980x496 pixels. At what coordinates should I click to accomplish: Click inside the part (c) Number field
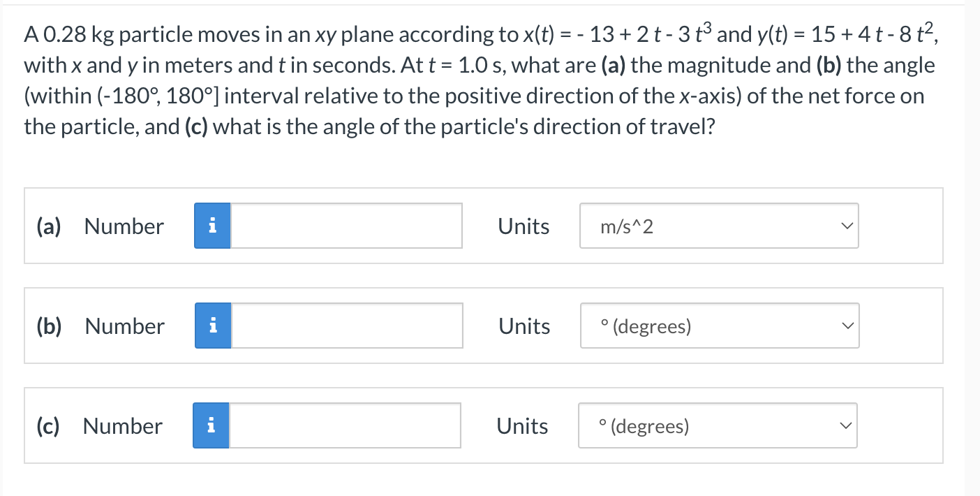[345, 425]
